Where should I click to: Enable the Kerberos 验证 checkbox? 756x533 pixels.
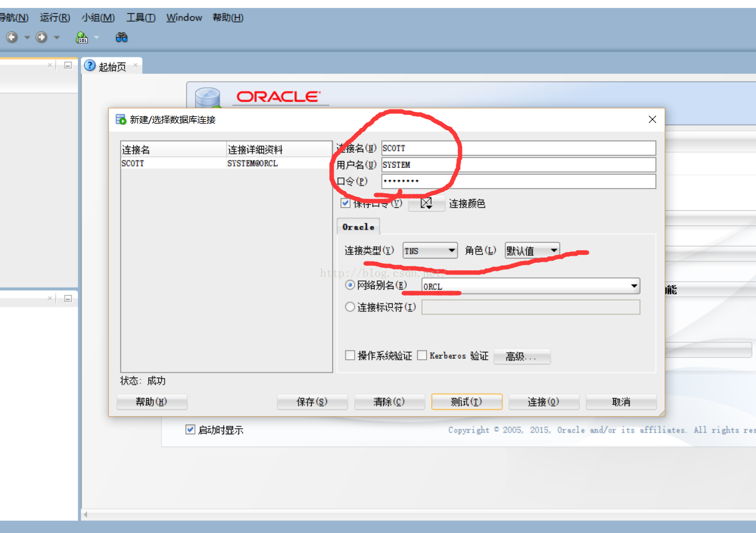[x=422, y=356]
